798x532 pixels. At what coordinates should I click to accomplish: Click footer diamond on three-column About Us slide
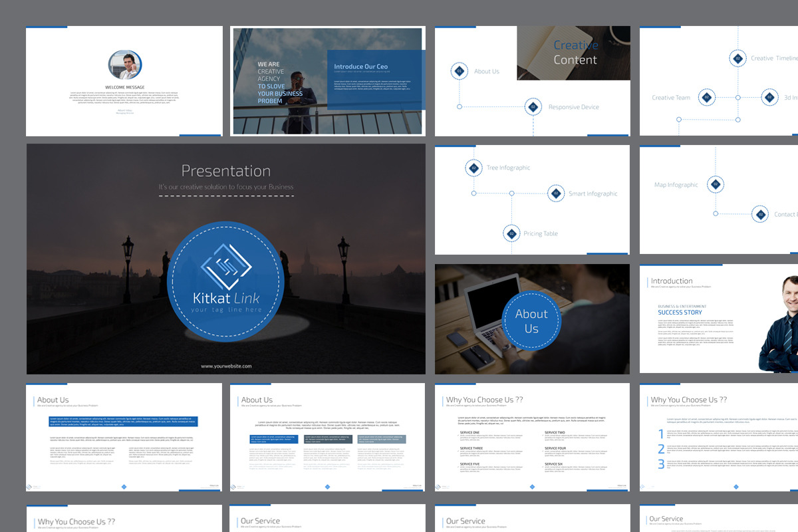(327, 487)
